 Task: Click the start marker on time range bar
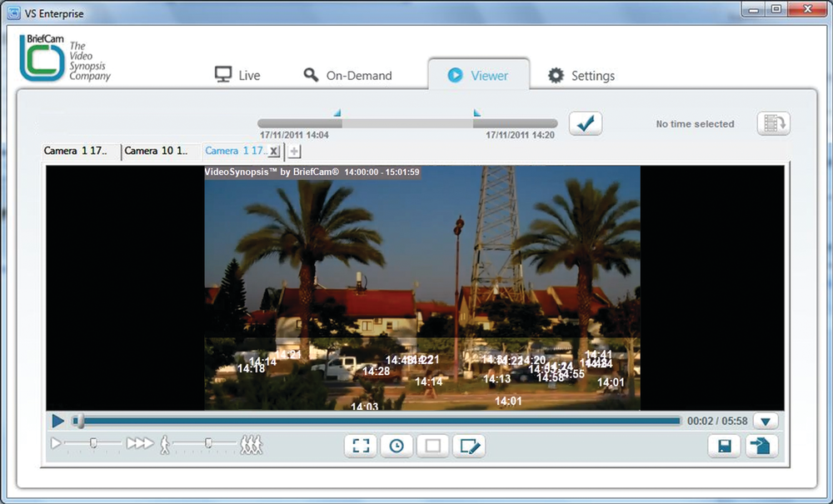pyautogui.click(x=337, y=112)
